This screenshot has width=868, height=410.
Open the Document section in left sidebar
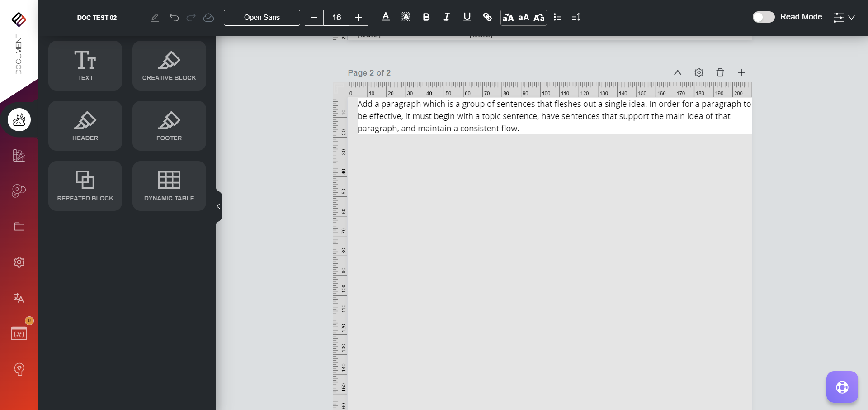click(x=19, y=54)
